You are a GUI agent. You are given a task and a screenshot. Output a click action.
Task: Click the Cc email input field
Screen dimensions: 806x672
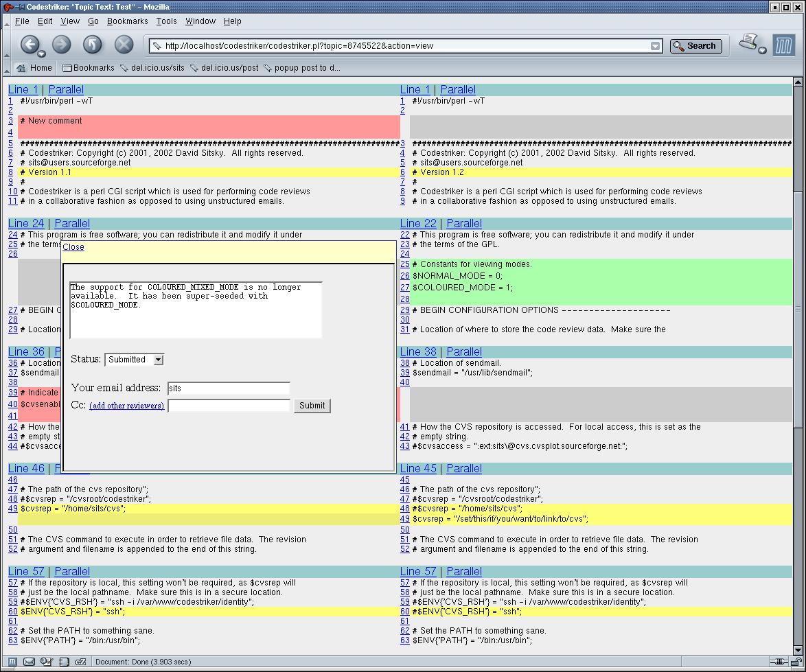(x=229, y=406)
